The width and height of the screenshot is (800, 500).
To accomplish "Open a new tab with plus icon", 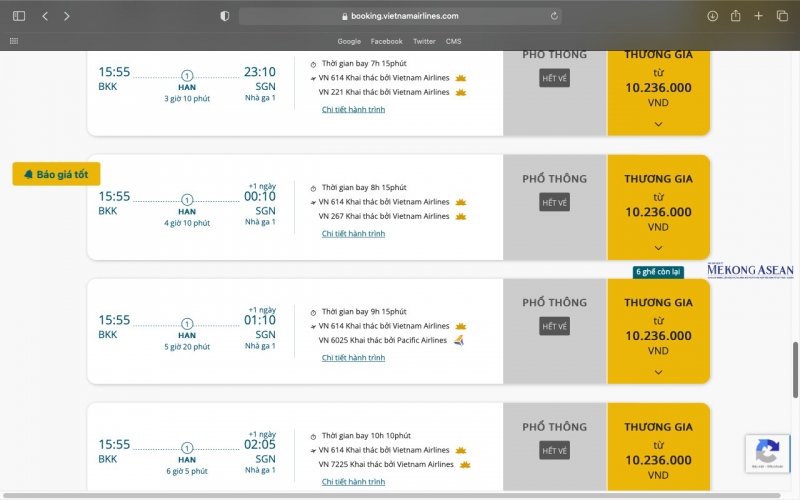I will pos(759,16).
